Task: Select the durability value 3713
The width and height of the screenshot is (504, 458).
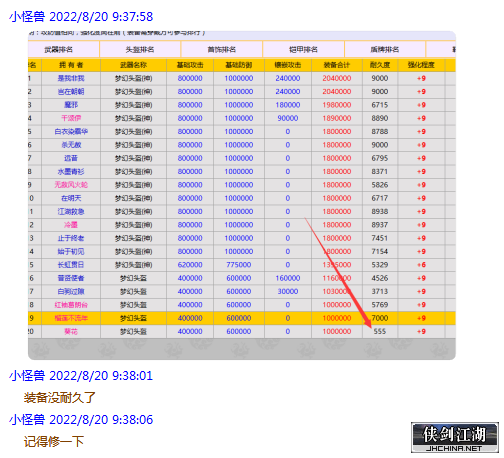Action: point(380,292)
